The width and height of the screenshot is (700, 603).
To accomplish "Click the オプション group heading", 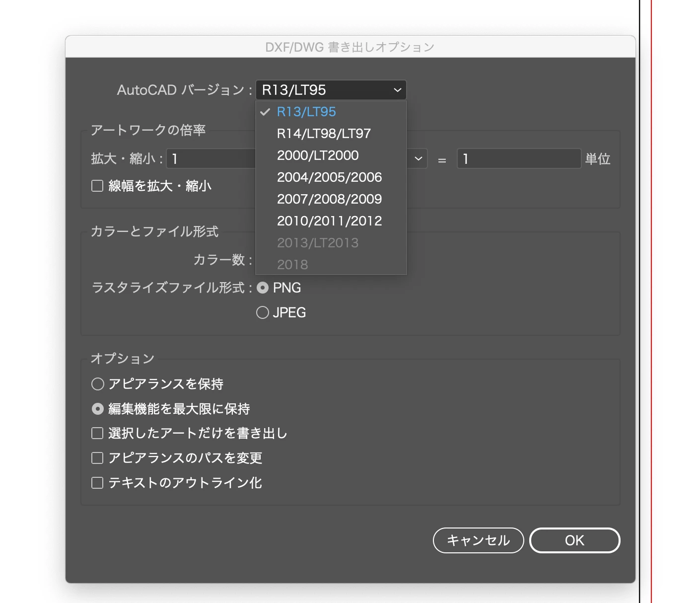I will coord(123,359).
